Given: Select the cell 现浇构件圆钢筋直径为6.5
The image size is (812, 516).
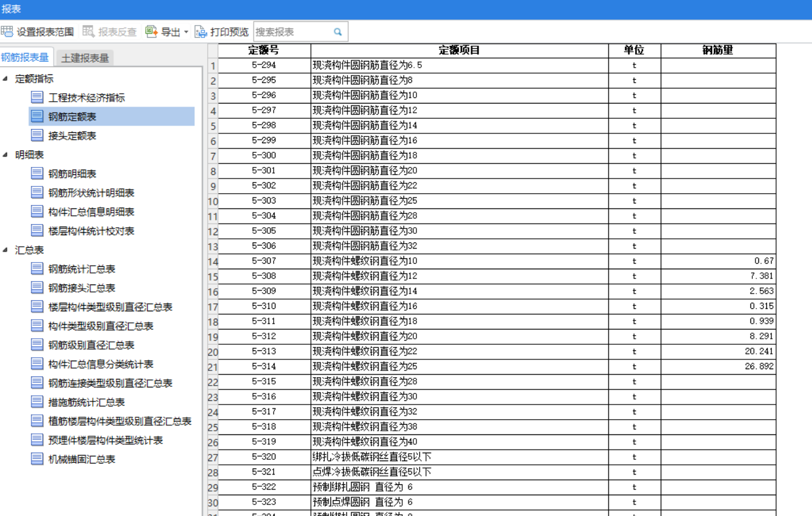Looking at the screenshot, I should click(460, 65).
